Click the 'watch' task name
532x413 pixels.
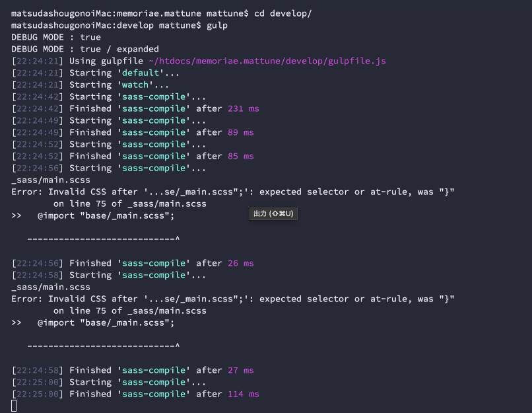135,85
